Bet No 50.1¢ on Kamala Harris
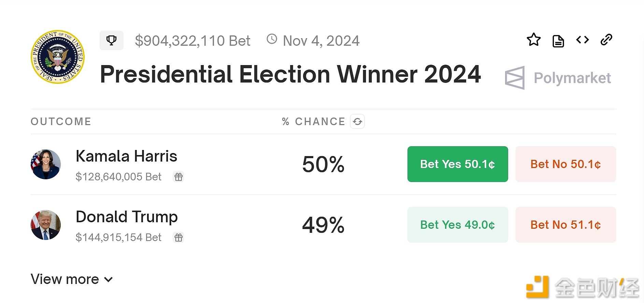 click(566, 164)
